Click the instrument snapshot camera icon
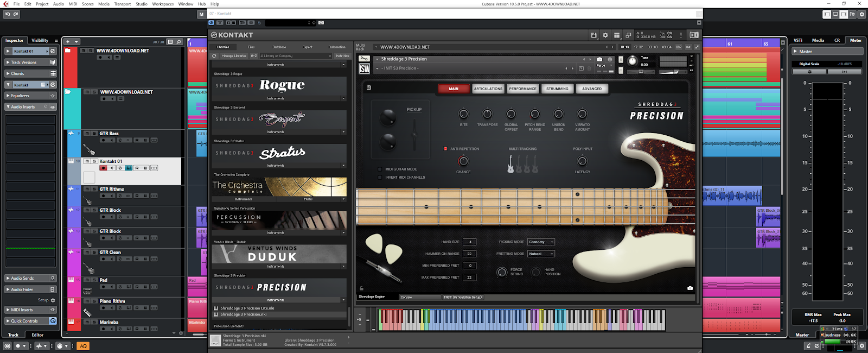This screenshot has width=868, height=353. pos(599,59)
